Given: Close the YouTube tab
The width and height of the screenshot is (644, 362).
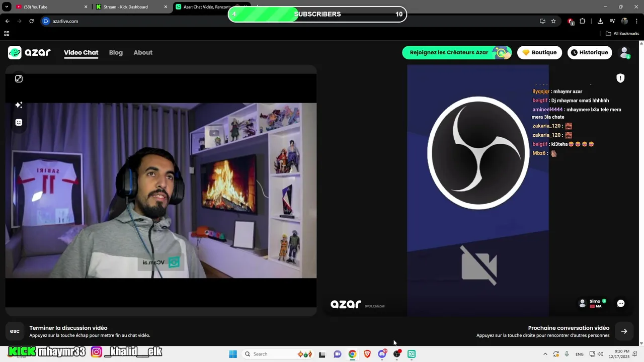Looking at the screenshot, I should 86,7.
